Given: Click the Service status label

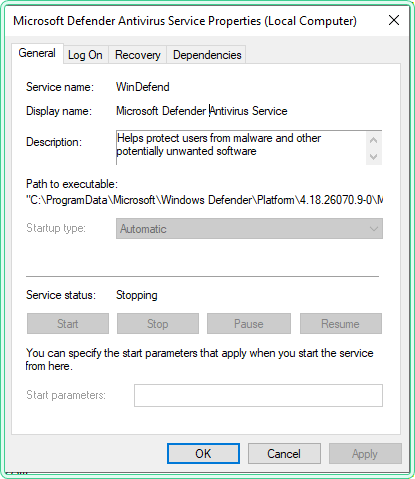Looking at the screenshot, I should click(x=61, y=295).
